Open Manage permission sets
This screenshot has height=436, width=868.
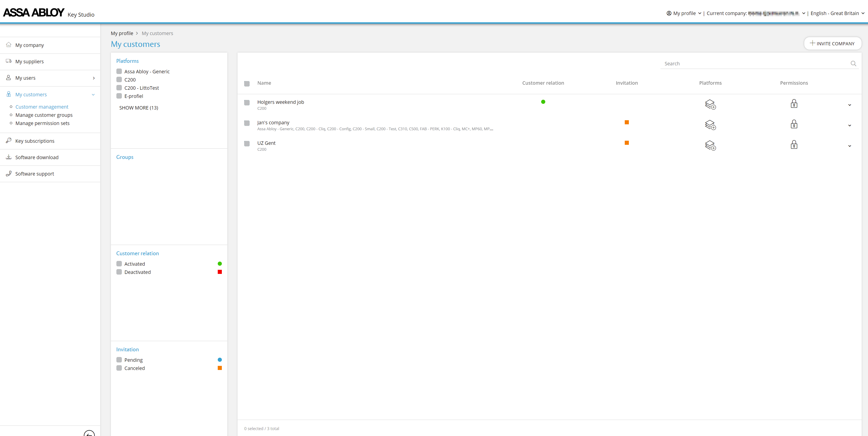[x=42, y=123]
